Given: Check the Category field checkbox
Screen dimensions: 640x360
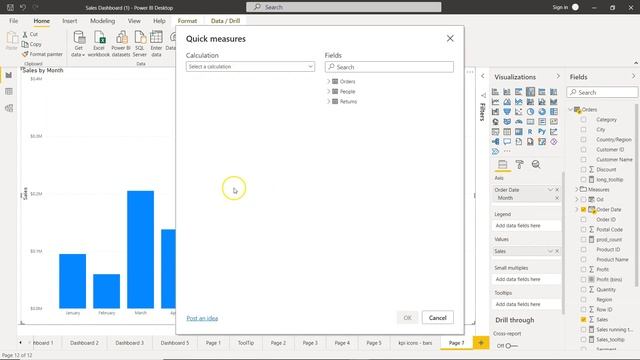Looking at the screenshot, I should coord(583,120).
